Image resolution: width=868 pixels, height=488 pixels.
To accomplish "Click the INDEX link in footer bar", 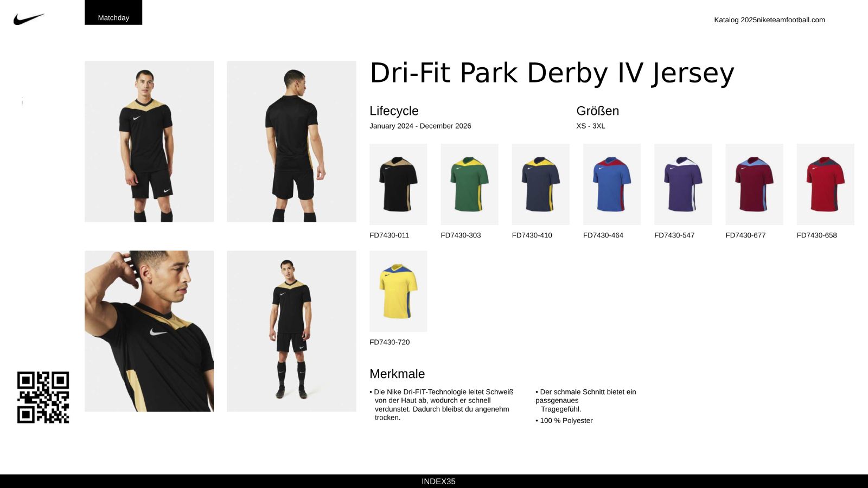I will (438, 481).
